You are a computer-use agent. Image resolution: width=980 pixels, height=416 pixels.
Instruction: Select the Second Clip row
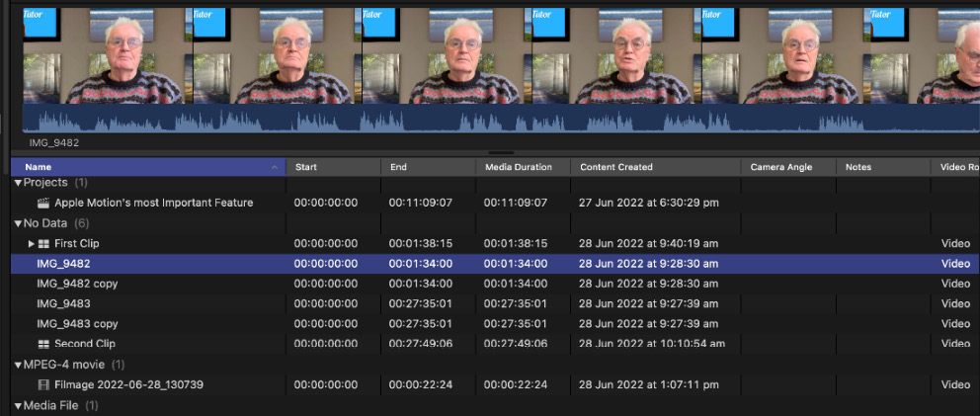pyautogui.click(x=495, y=344)
